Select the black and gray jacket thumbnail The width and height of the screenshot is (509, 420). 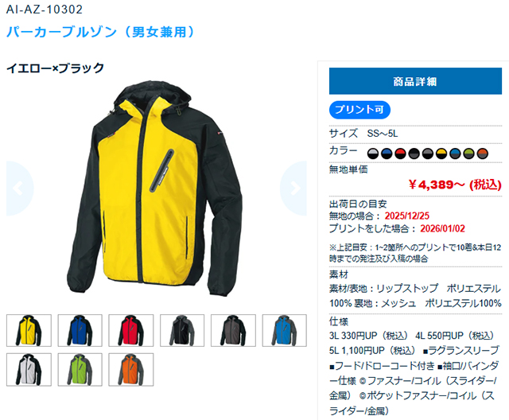182,330
